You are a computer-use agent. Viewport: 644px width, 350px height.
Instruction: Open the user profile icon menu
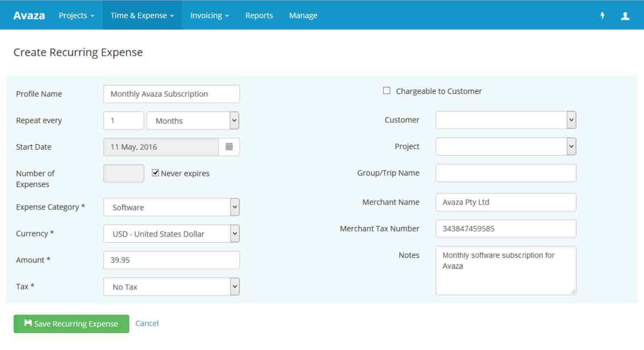pyautogui.click(x=625, y=16)
